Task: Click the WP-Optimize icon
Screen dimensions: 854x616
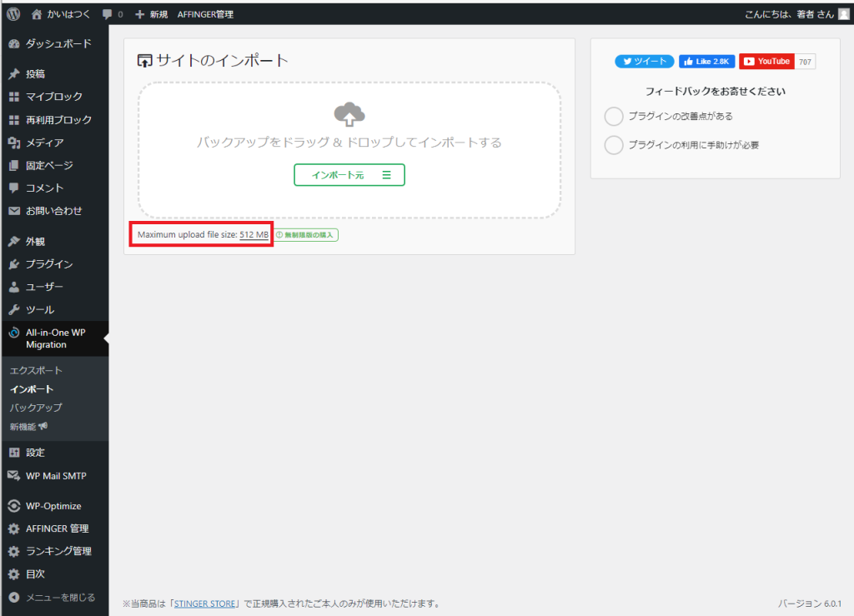Action: (x=14, y=505)
